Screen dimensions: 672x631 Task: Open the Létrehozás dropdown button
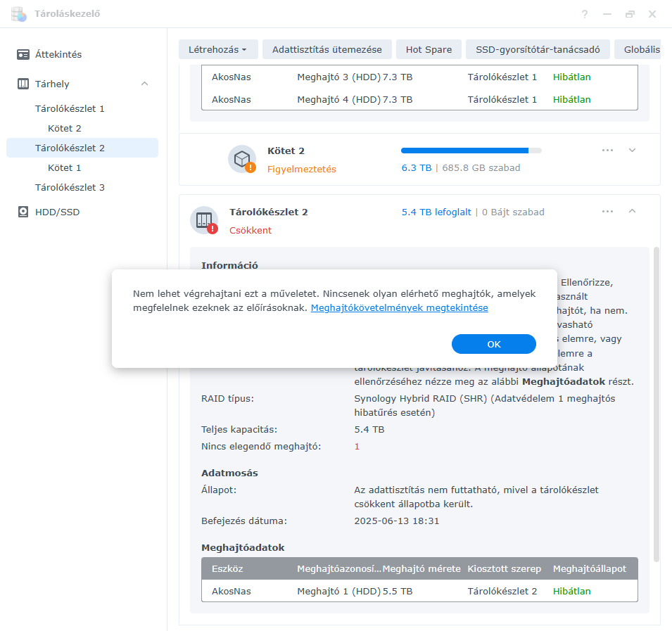(x=218, y=49)
